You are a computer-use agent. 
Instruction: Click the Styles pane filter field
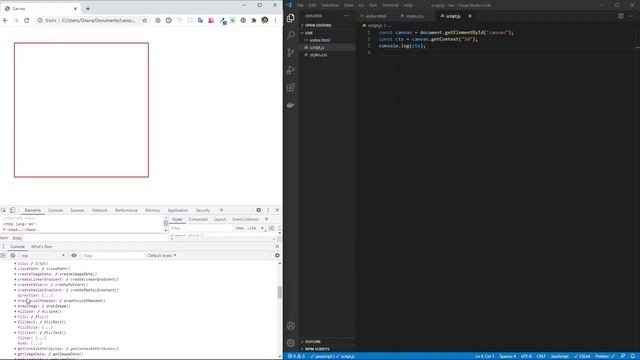[x=201, y=228]
